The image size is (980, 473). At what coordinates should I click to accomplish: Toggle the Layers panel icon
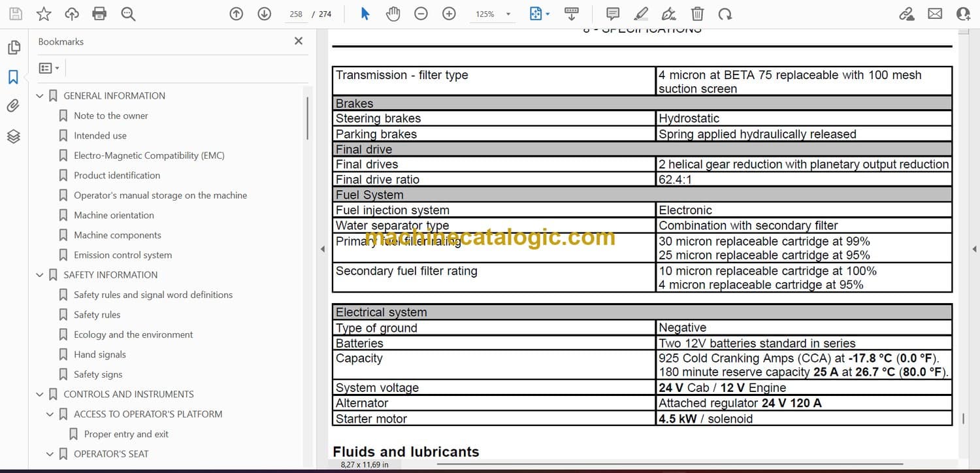click(13, 136)
